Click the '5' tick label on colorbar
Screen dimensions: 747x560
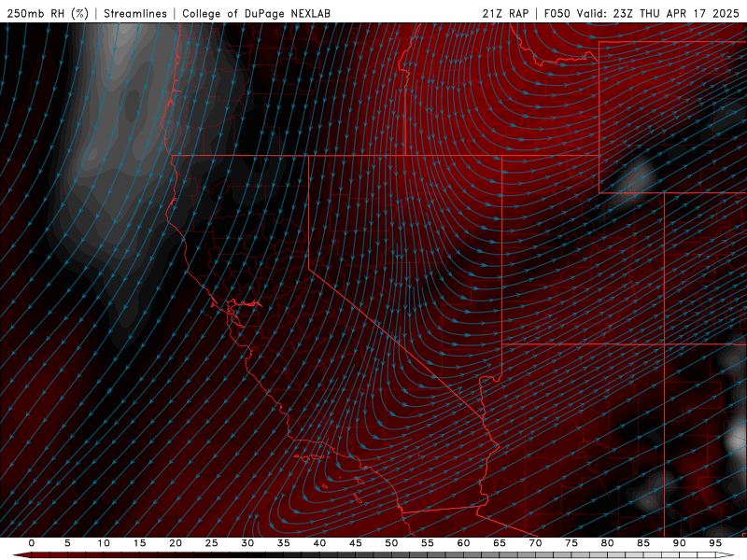(67, 543)
